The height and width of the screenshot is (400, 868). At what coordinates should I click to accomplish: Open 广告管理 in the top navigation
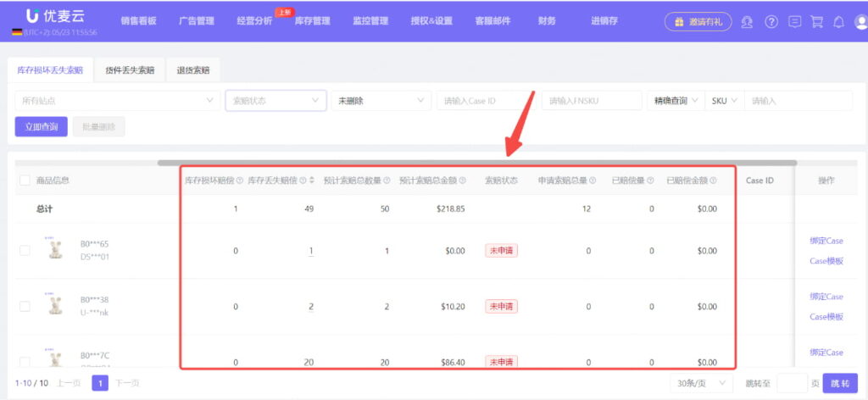click(197, 21)
